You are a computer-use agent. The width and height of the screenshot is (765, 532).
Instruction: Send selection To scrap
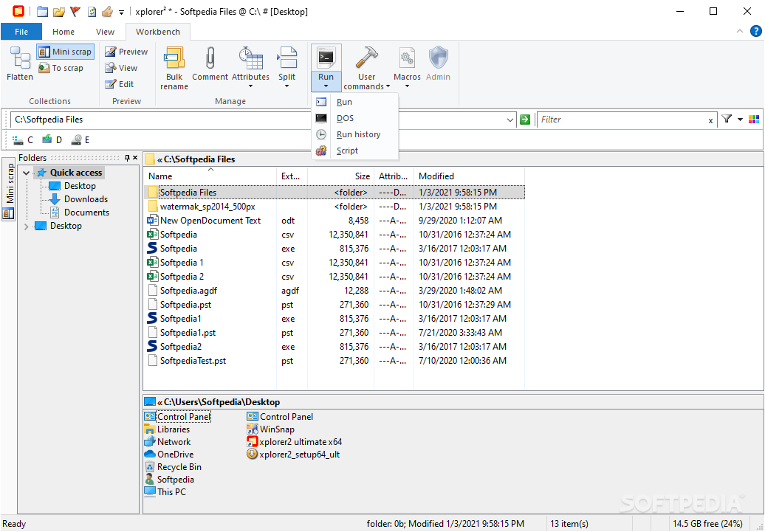tap(61, 68)
